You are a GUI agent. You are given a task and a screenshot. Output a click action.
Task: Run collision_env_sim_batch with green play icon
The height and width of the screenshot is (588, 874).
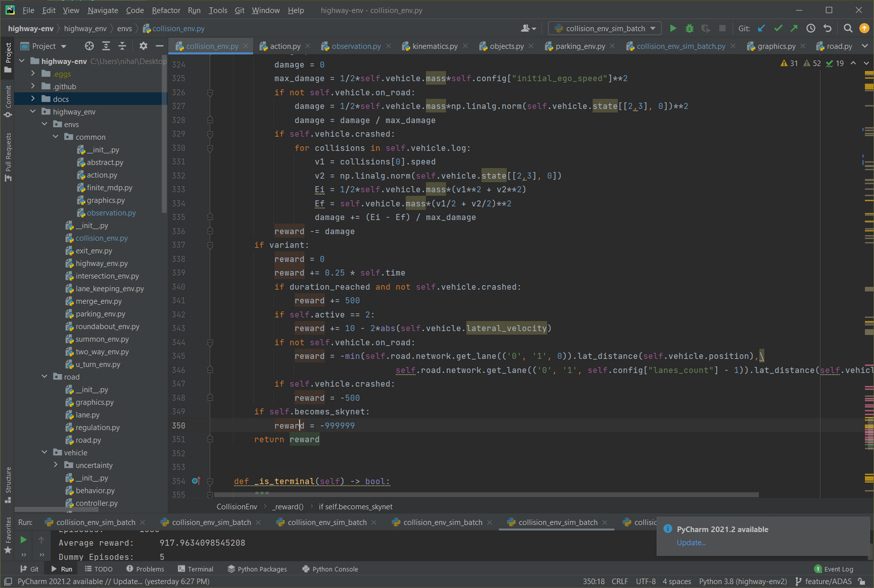pos(673,28)
